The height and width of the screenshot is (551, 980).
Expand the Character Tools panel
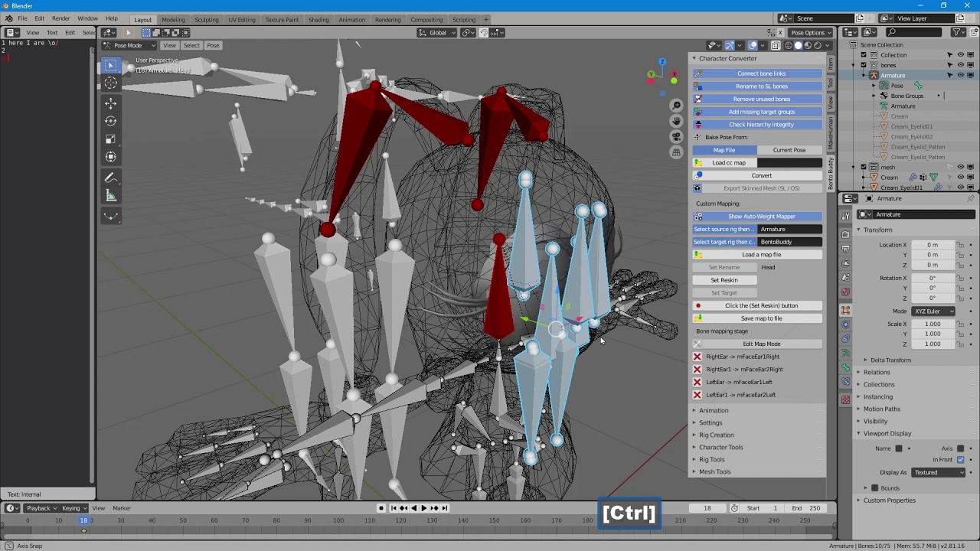720,448
